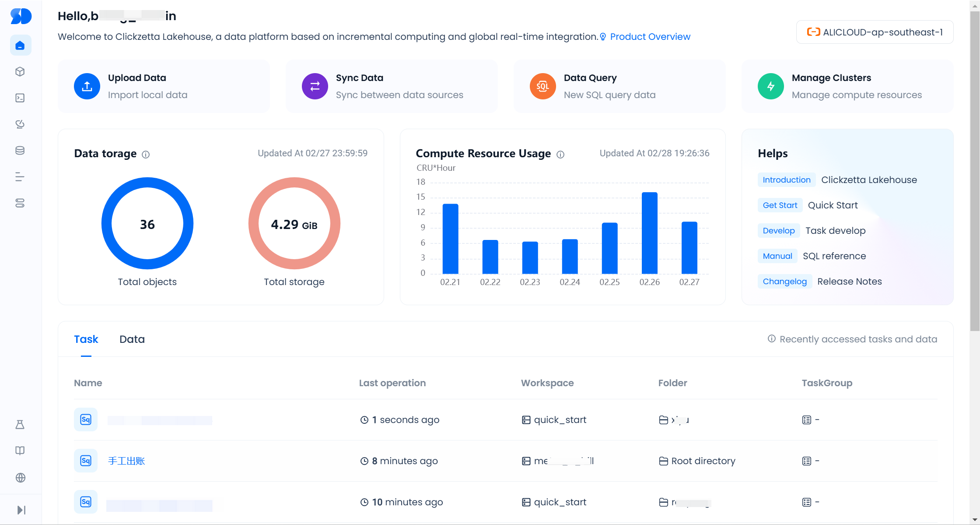Expand the sidebar with arrow toggle
Screen dimensions: 980x525
(21, 510)
